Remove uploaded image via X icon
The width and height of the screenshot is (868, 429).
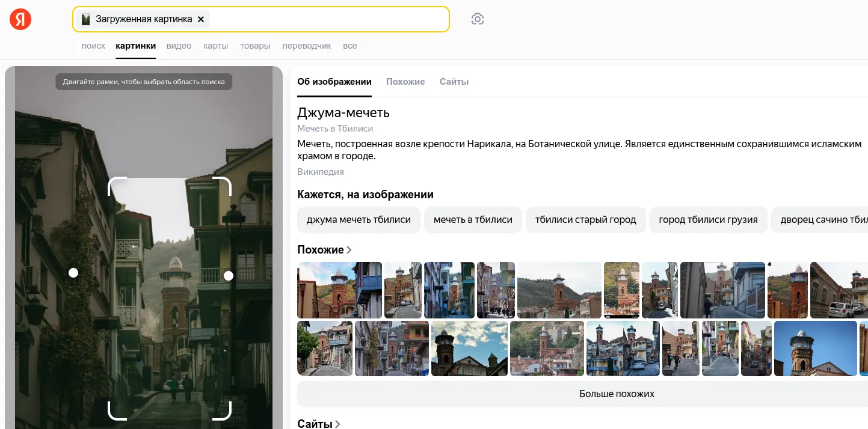[201, 19]
